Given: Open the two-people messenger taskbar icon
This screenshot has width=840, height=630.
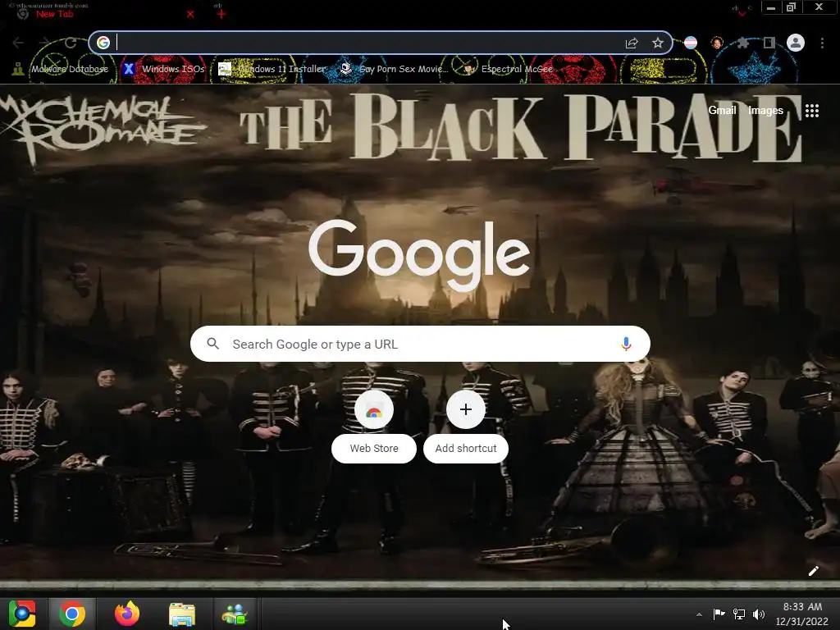Looking at the screenshot, I should coord(235,614).
